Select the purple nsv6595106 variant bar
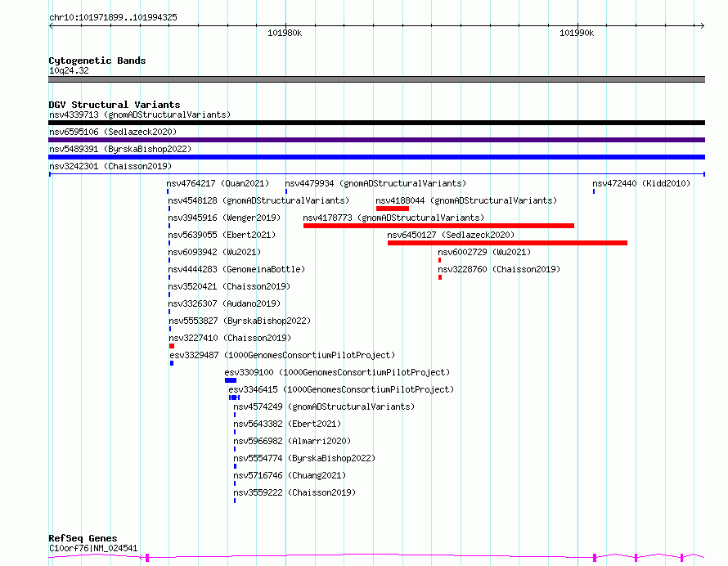Screen dimensions: 728x566 pyautogui.click(x=376, y=140)
